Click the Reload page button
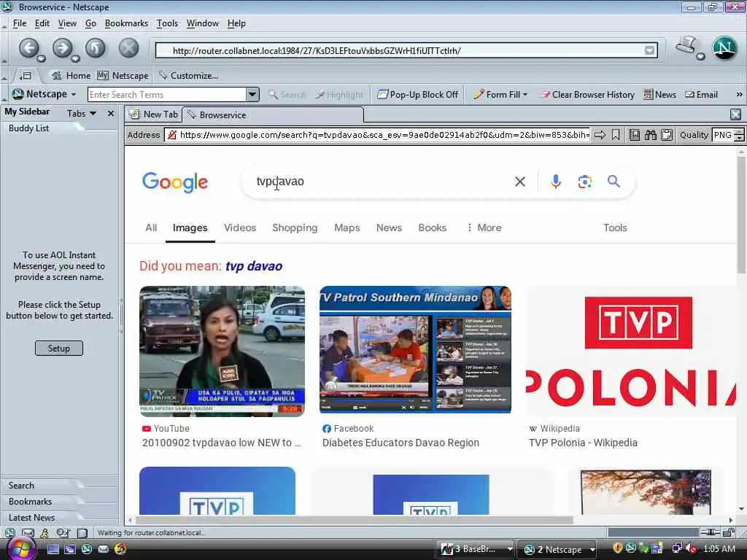 [x=96, y=48]
